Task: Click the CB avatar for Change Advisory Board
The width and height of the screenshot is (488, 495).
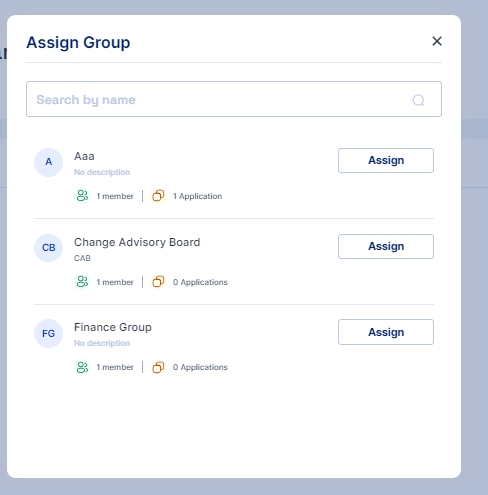Action: (x=49, y=248)
